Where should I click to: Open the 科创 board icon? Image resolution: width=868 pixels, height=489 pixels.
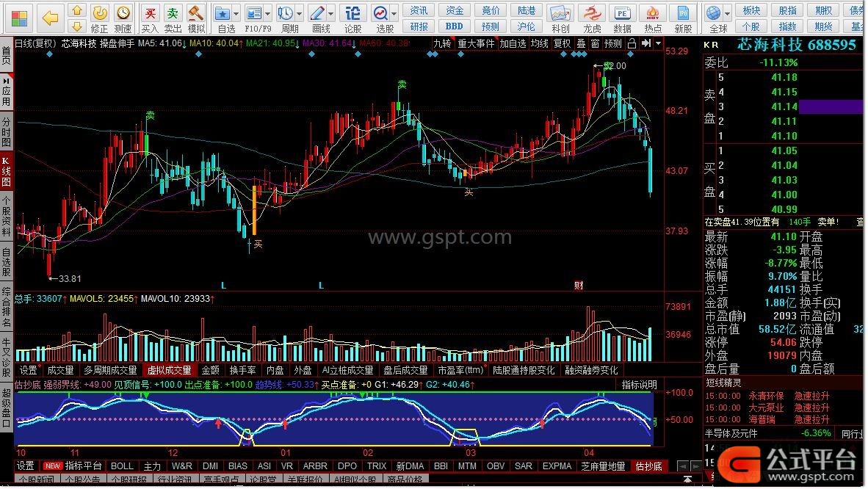pos(560,18)
